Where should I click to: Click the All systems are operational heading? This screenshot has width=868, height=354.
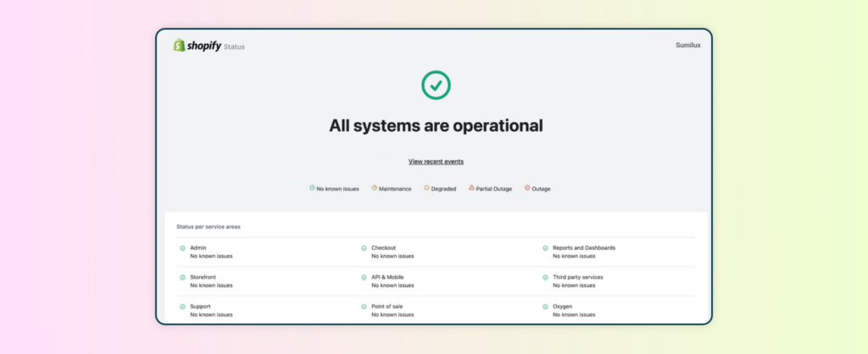click(x=436, y=126)
